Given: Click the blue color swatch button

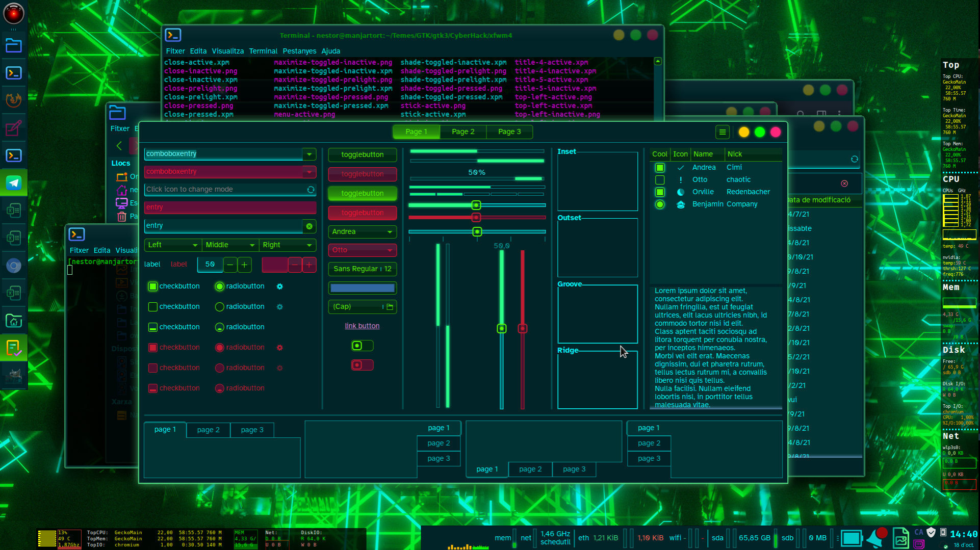Looking at the screenshot, I should [362, 289].
